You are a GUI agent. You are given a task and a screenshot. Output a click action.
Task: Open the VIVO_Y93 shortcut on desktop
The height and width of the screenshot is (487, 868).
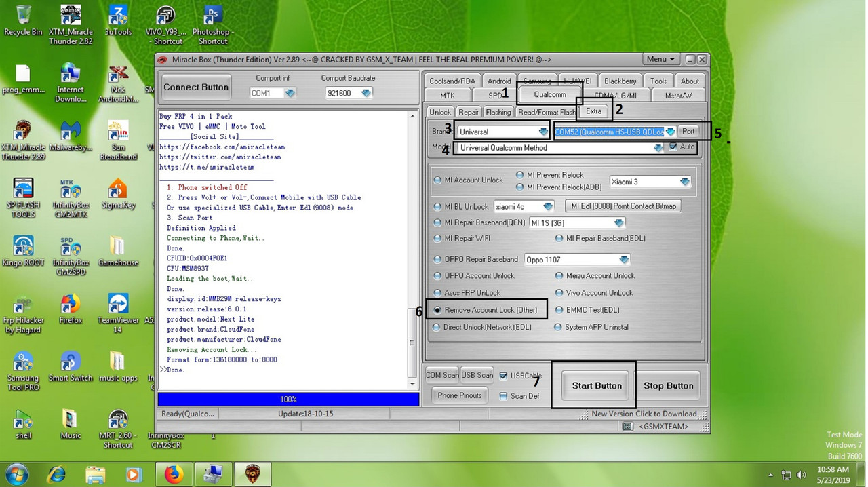pos(165,24)
